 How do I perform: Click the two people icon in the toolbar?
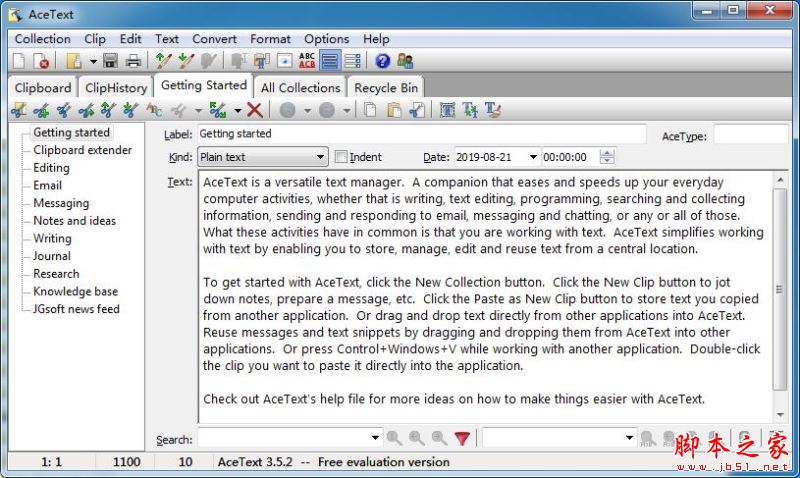click(405, 61)
